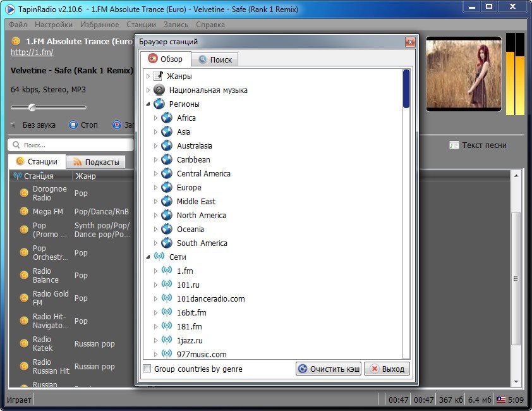
Task: Expand the 1.fm network node
Action: coord(156,271)
